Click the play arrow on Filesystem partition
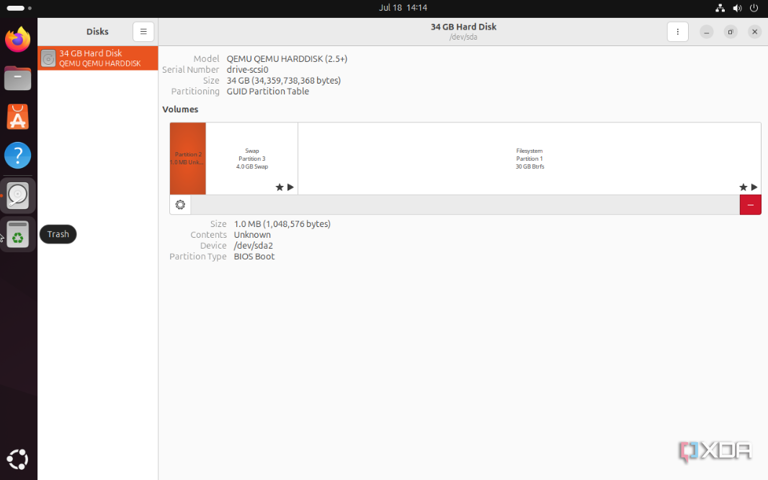768x480 pixels. 754,187
